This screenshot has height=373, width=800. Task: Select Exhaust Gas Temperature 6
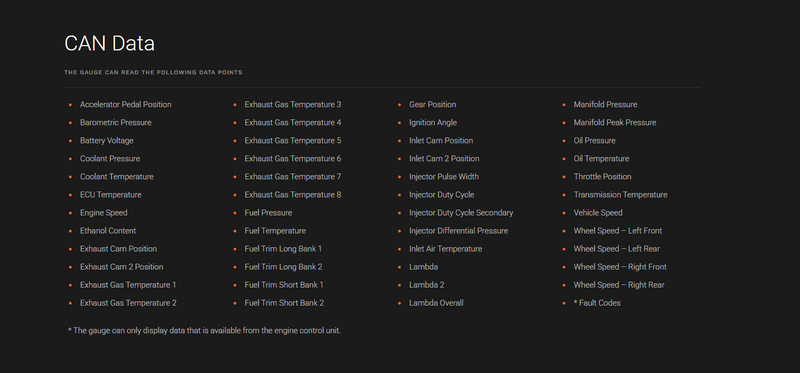point(293,159)
